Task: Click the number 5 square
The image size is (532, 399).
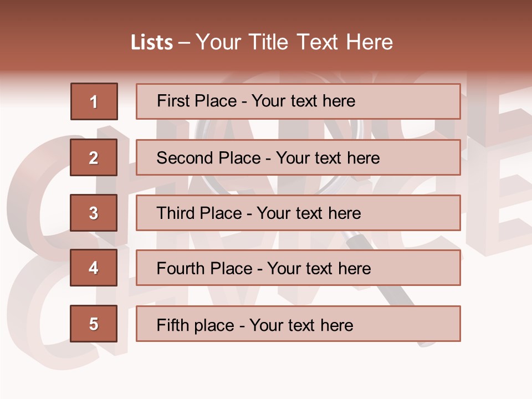Action: tap(94, 324)
